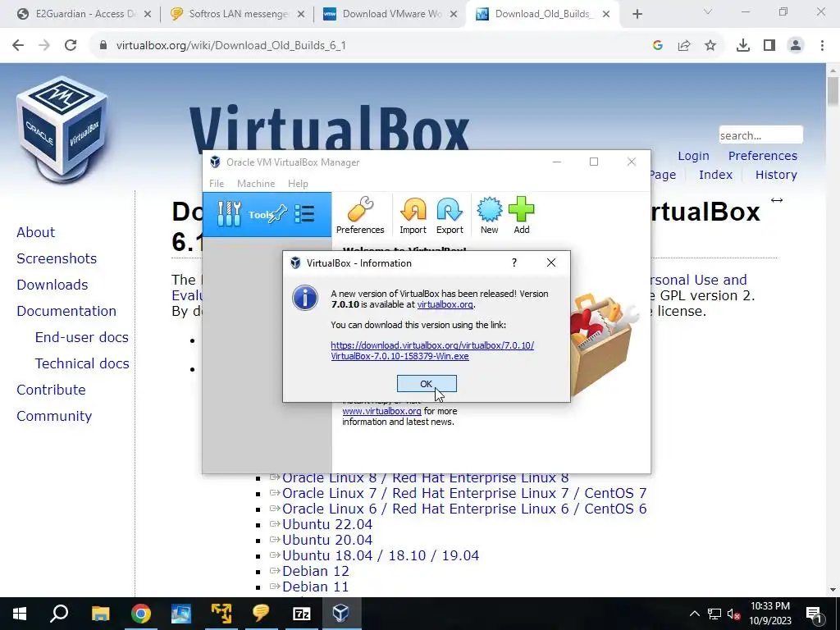Open Contribute in the sidebar
Screen dimensions: 840x630
[x=51, y=390]
